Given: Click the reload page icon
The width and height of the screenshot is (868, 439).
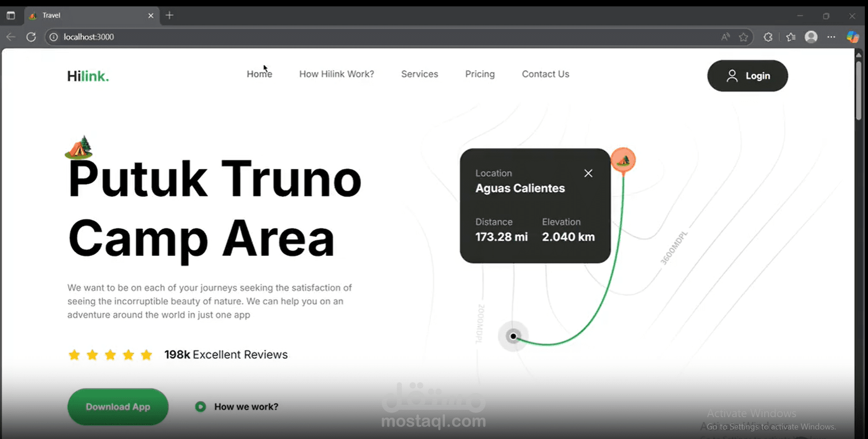Looking at the screenshot, I should coord(31,37).
